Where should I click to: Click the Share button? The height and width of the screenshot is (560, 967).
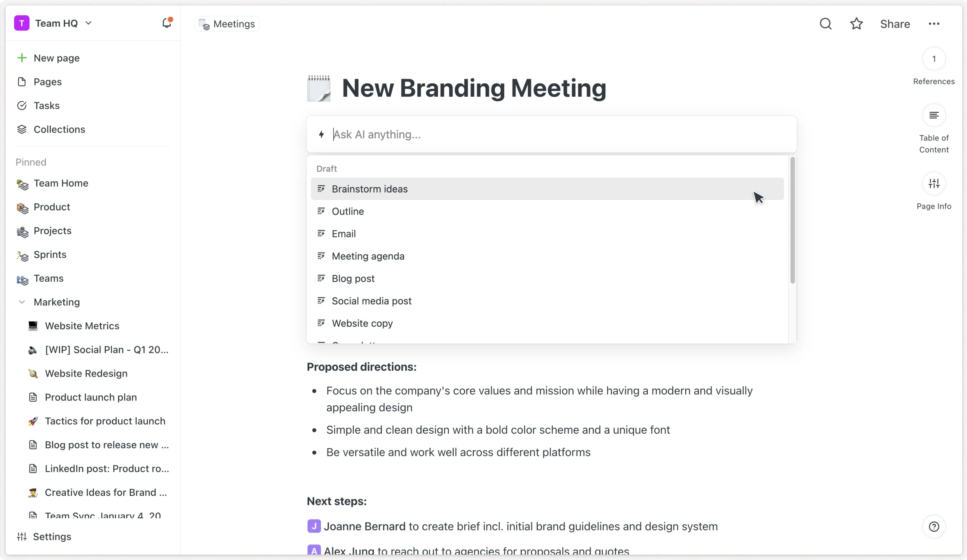click(895, 24)
